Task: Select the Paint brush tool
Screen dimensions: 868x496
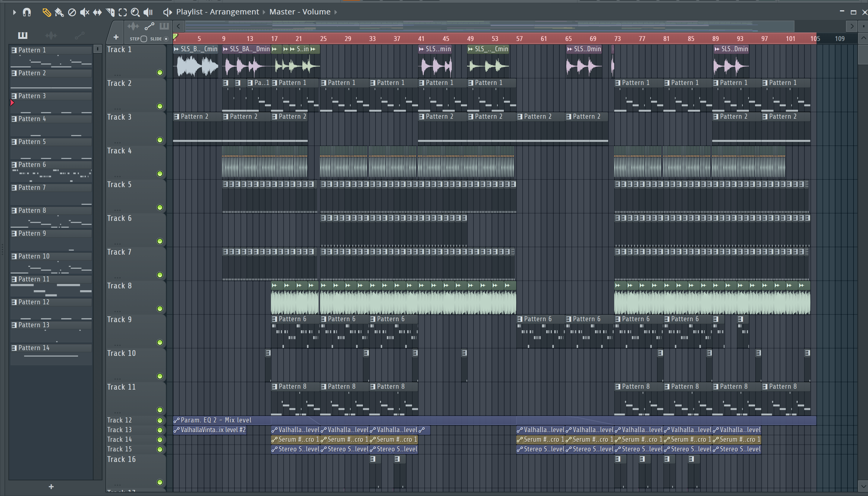Action: click(59, 12)
